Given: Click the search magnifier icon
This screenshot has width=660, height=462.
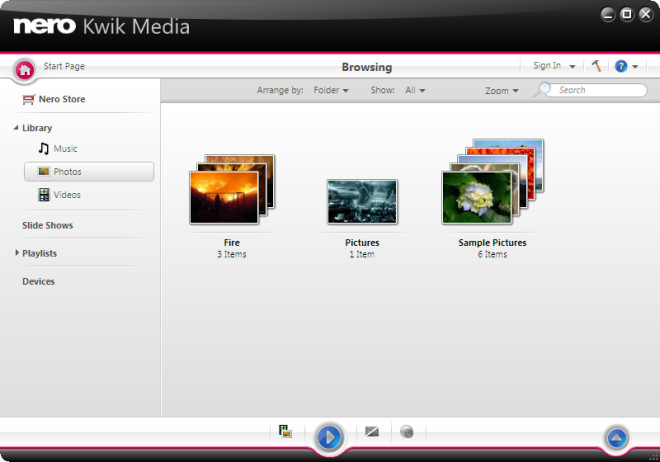Looking at the screenshot, I should [x=543, y=89].
